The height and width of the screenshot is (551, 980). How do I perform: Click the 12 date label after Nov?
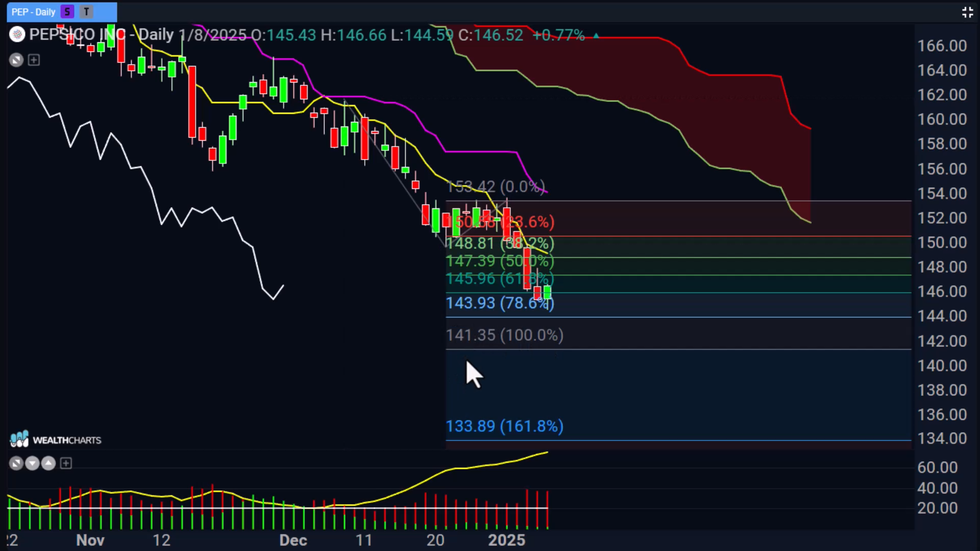(161, 540)
